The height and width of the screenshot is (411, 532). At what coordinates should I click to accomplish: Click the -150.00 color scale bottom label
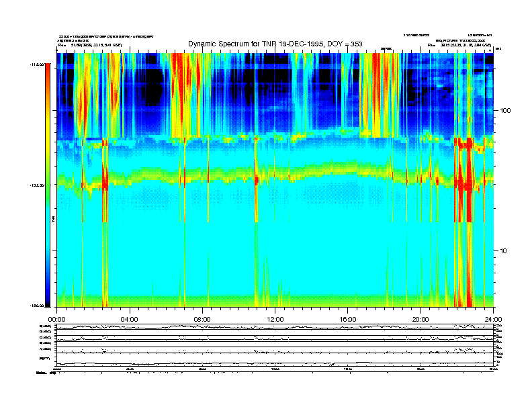click(37, 306)
